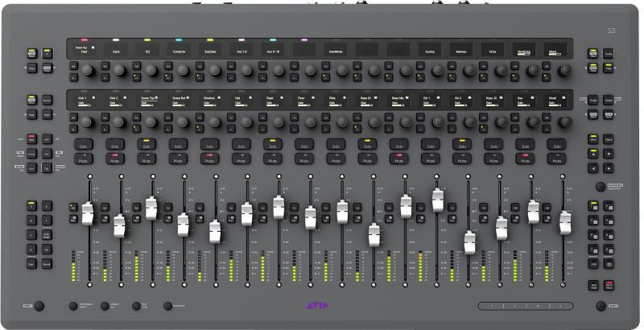Disable solo on the Snare Top channel

pos(146,146)
